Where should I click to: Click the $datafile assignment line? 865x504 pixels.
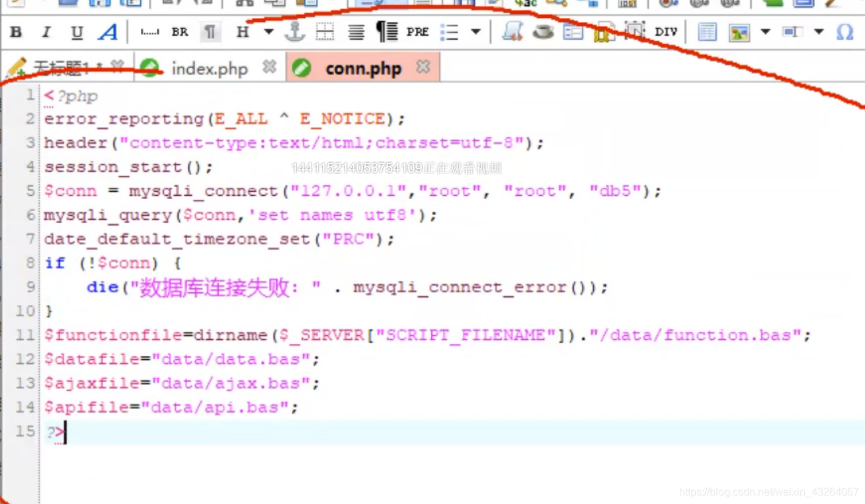pyautogui.click(x=182, y=359)
